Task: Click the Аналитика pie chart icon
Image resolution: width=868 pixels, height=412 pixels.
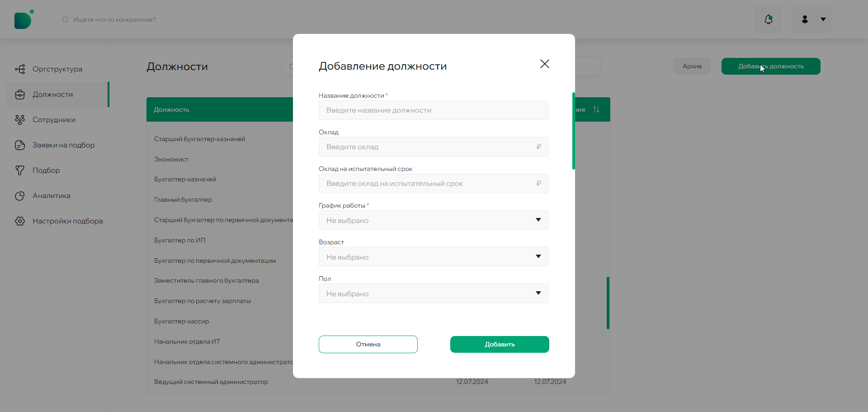Action: tap(20, 196)
